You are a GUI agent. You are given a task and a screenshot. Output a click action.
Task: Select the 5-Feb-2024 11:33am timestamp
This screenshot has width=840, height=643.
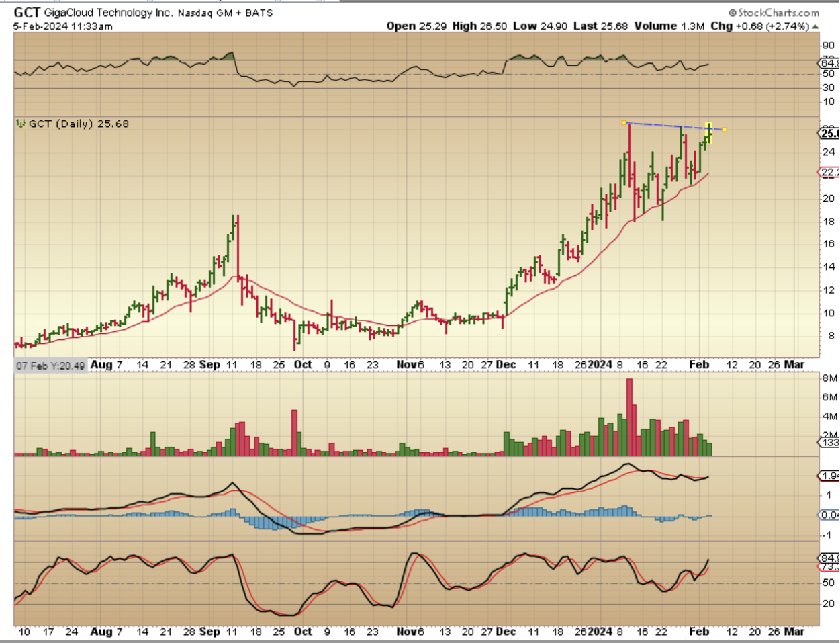(x=63, y=26)
